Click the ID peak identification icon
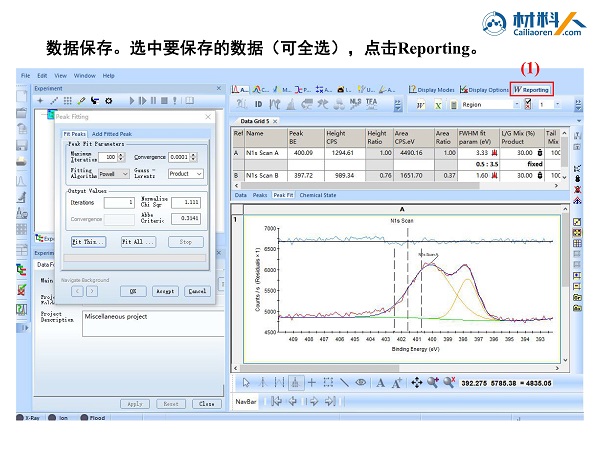 (258, 104)
